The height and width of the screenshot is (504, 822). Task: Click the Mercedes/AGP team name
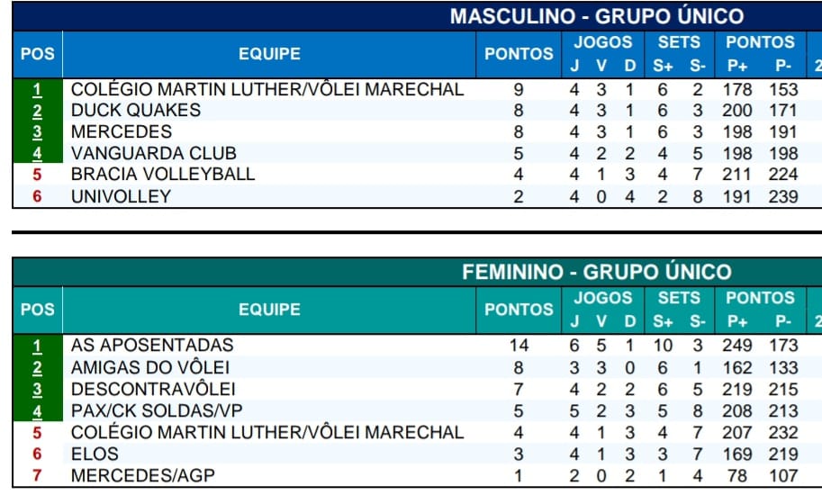pos(143,475)
